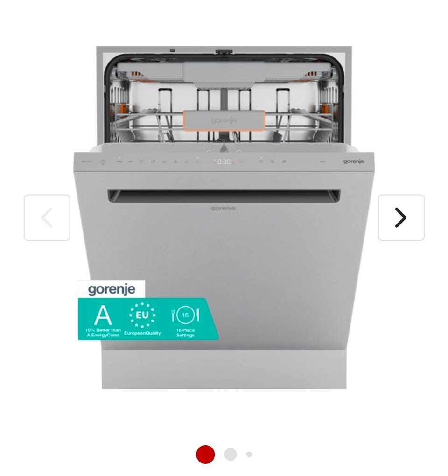This screenshot has height=476, width=448.
Task: Jump to the third small carousel dot
Action: pyautogui.click(x=249, y=454)
